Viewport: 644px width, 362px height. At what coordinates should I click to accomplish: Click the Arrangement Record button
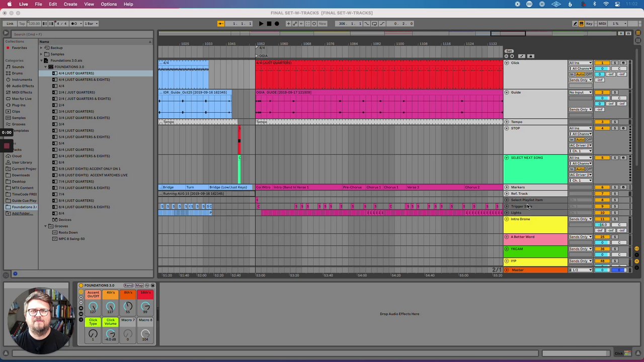276,24
